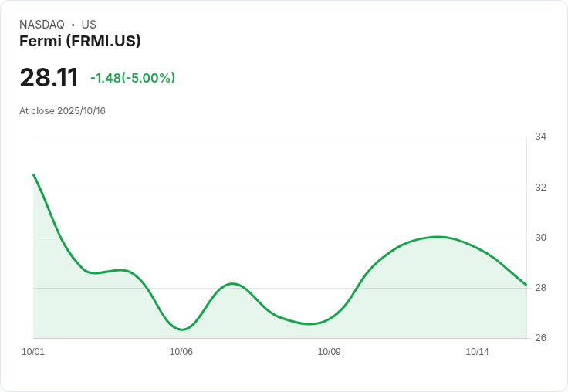This screenshot has width=568, height=392.
Task: Select the 10/06 x-axis date label
Action: (181, 352)
